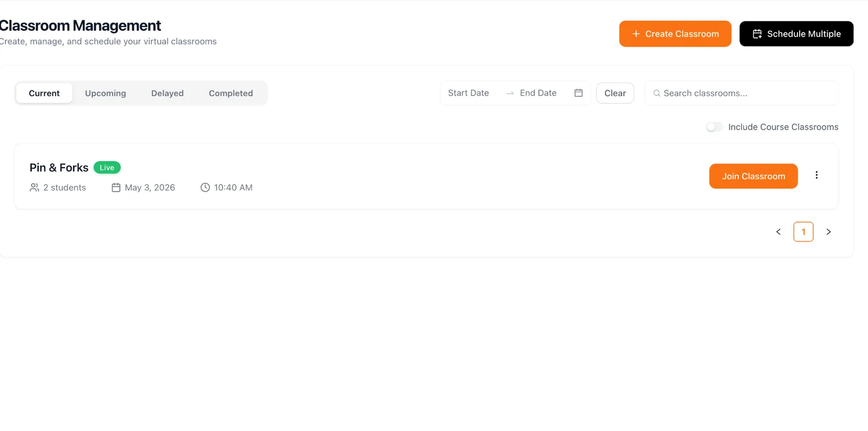Enable Include Course Classrooms switch
This screenshot has width=868, height=431.
pyautogui.click(x=714, y=127)
